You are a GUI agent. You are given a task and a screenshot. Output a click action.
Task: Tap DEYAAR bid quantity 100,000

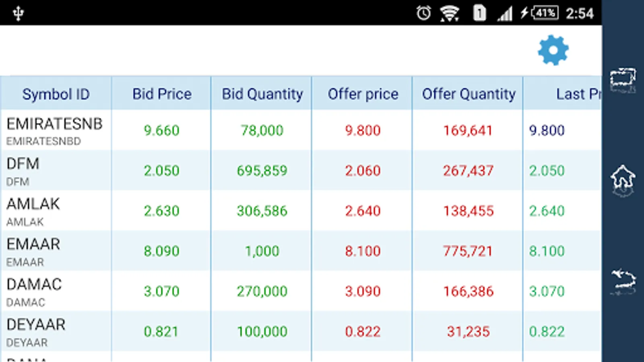262,331
